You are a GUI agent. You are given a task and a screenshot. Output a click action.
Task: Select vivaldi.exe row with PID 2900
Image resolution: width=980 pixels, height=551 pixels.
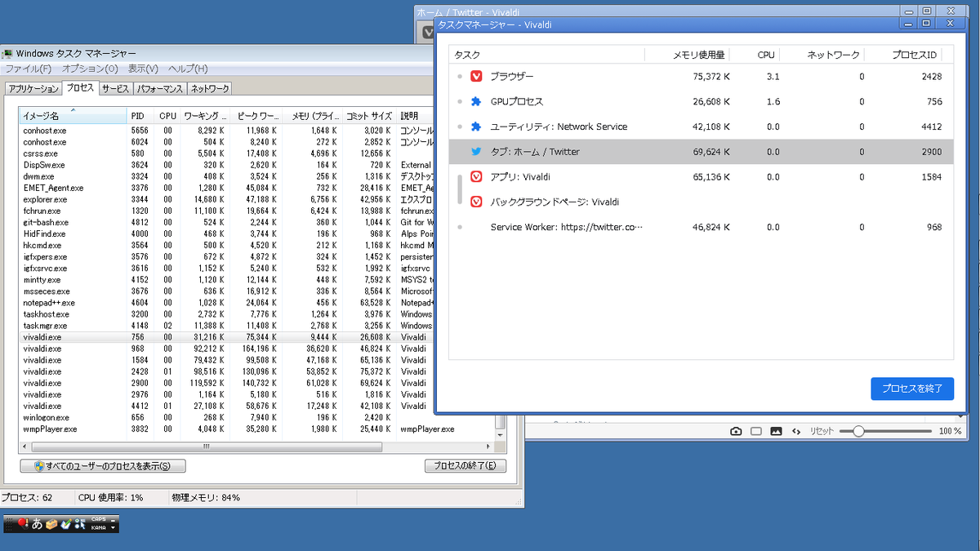pos(226,383)
